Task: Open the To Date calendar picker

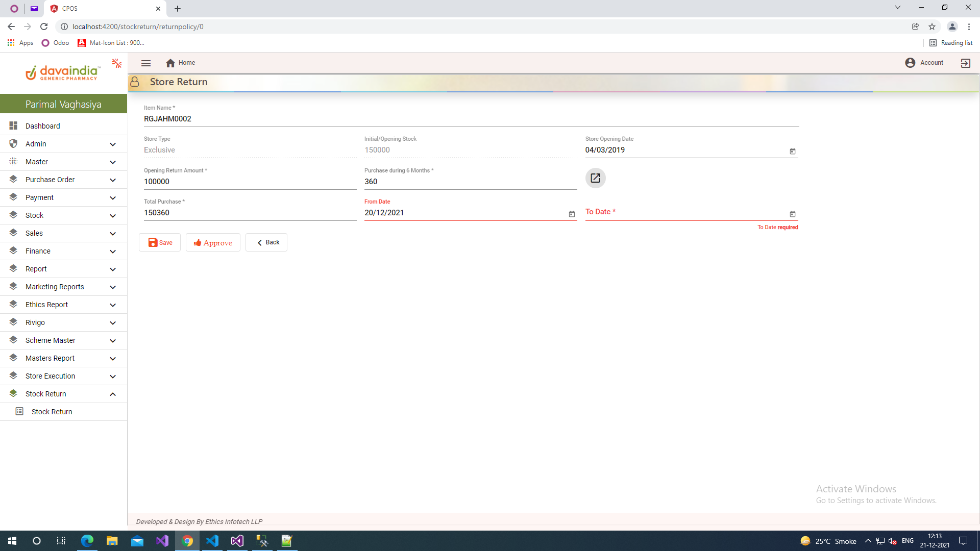Action: pos(793,214)
